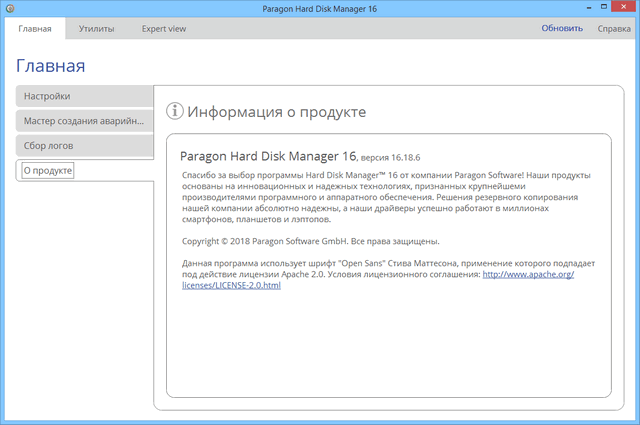The image size is (640, 425).
Task: Open Настройки in the left sidebar
Action: point(84,96)
